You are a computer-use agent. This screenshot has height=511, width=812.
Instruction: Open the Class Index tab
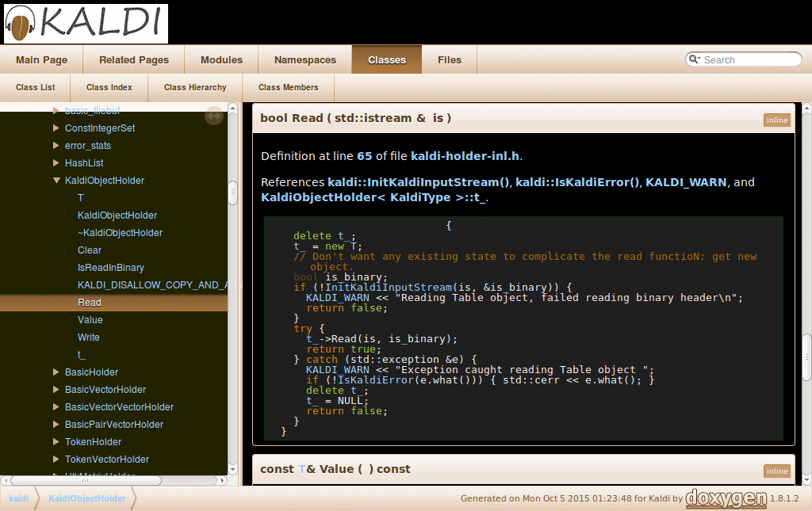click(x=109, y=87)
